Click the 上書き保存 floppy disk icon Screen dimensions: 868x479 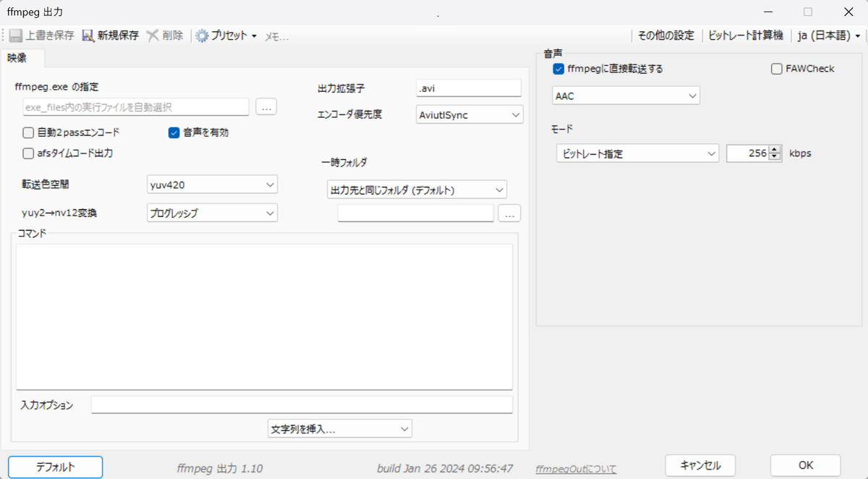pos(16,35)
